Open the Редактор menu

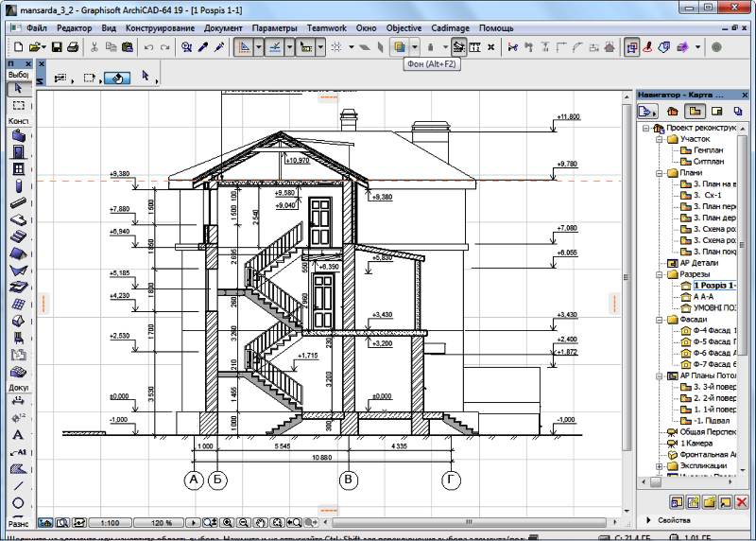click(75, 28)
